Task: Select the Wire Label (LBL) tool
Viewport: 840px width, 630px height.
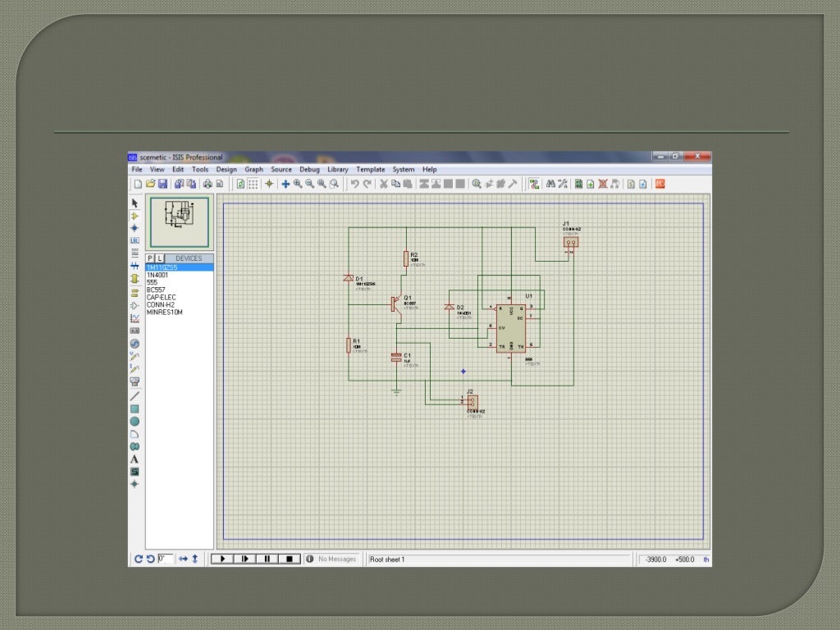Action: 135,240
